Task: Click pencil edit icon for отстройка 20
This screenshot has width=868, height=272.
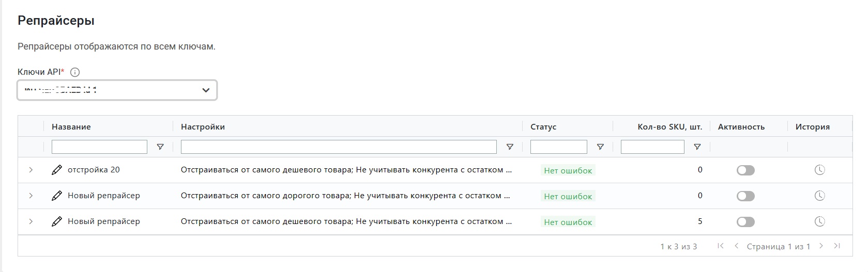Action: point(57,170)
